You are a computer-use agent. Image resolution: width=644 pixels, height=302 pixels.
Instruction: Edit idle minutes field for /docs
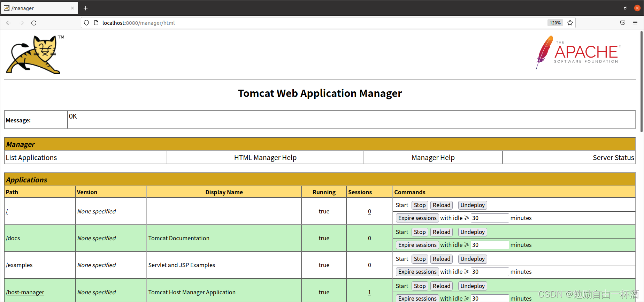(x=490, y=245)
